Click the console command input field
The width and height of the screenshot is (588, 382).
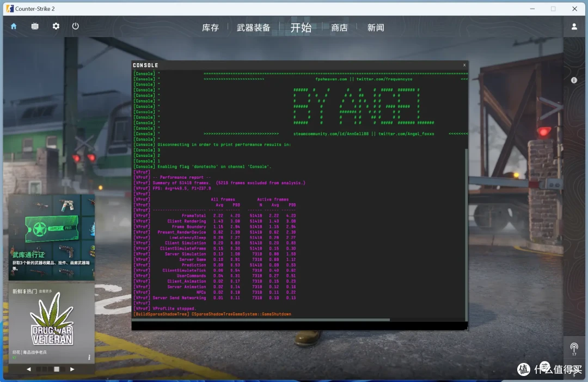tap(299, 326)
